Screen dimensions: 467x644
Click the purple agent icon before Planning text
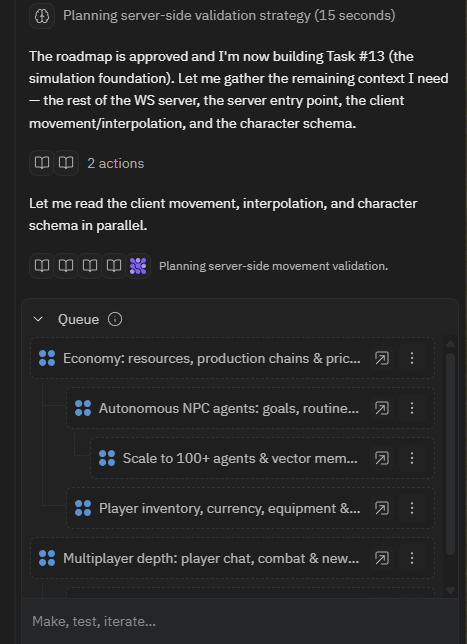pyautogui.click(x=138, y=266)
